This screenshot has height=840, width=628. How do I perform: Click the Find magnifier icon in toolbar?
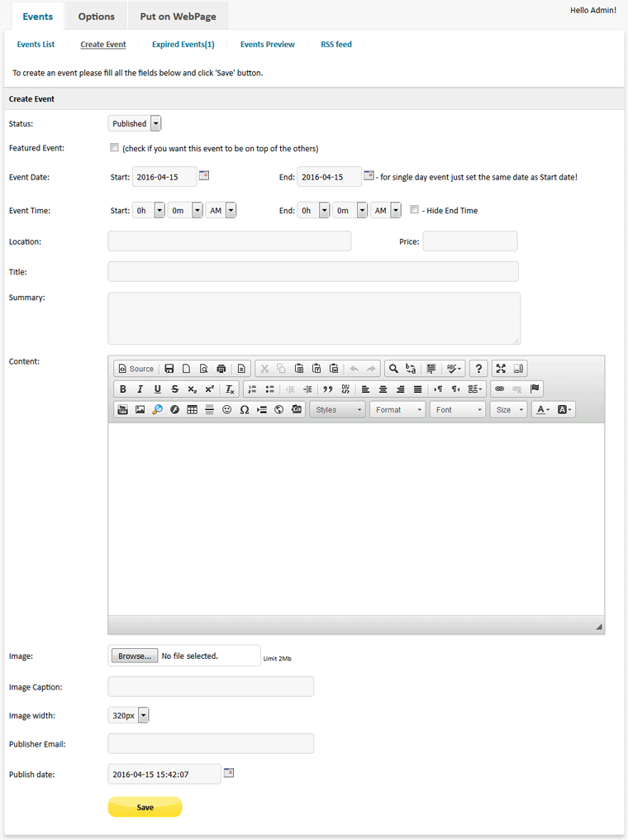point(393,369)
